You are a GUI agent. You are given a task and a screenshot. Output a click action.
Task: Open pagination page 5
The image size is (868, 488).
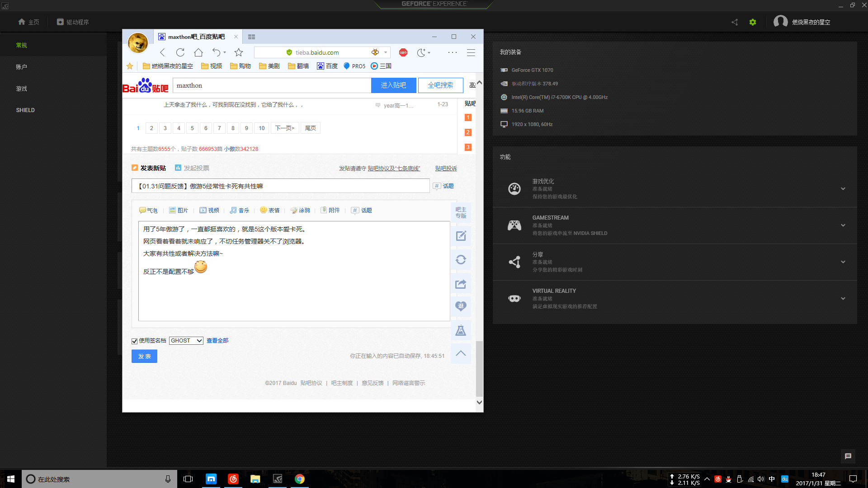point(192,128)
